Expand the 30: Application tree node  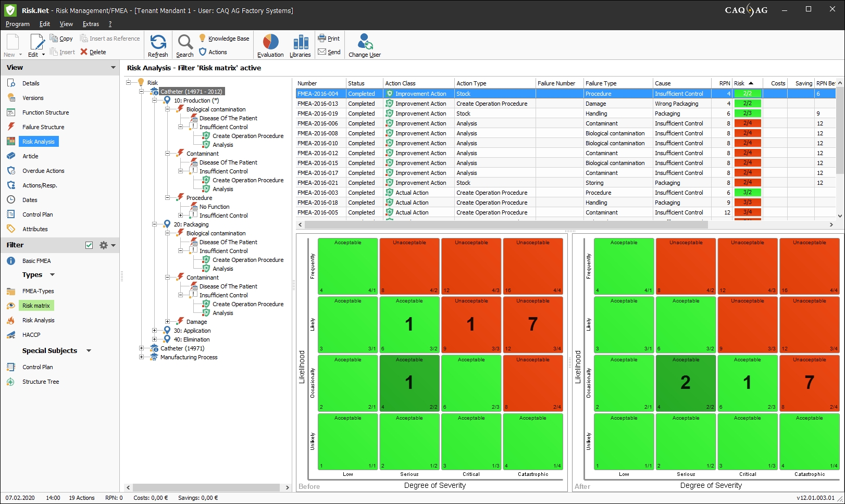154,331
